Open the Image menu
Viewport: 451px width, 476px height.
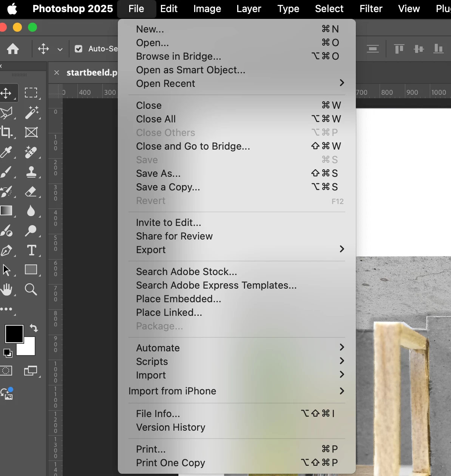207,9
